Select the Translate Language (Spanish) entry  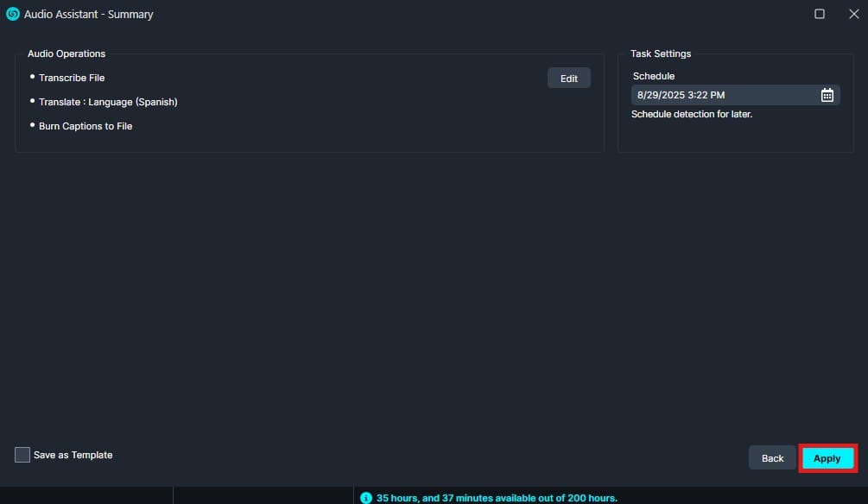point(108,102)
